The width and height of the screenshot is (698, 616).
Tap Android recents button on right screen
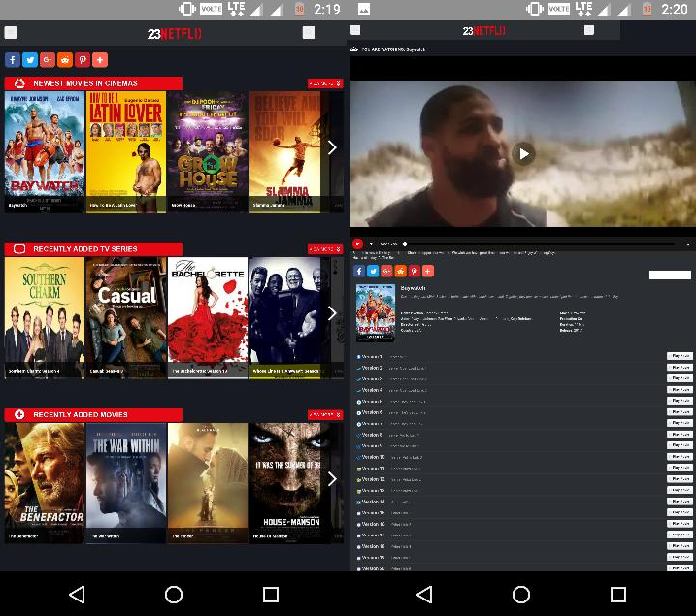pos(618,595)
